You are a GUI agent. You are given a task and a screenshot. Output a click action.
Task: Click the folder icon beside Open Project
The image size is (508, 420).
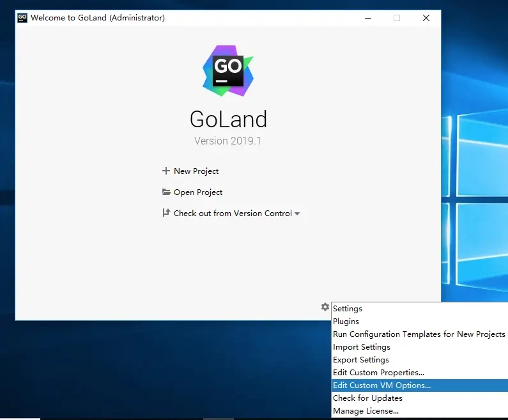pyautogui.click(x=166, y=192)
